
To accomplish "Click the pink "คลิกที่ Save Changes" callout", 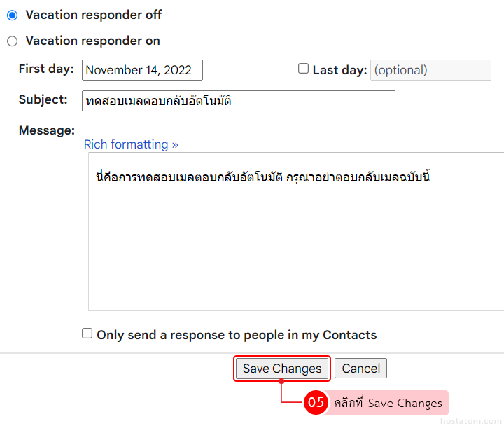I will click(388, 403).
